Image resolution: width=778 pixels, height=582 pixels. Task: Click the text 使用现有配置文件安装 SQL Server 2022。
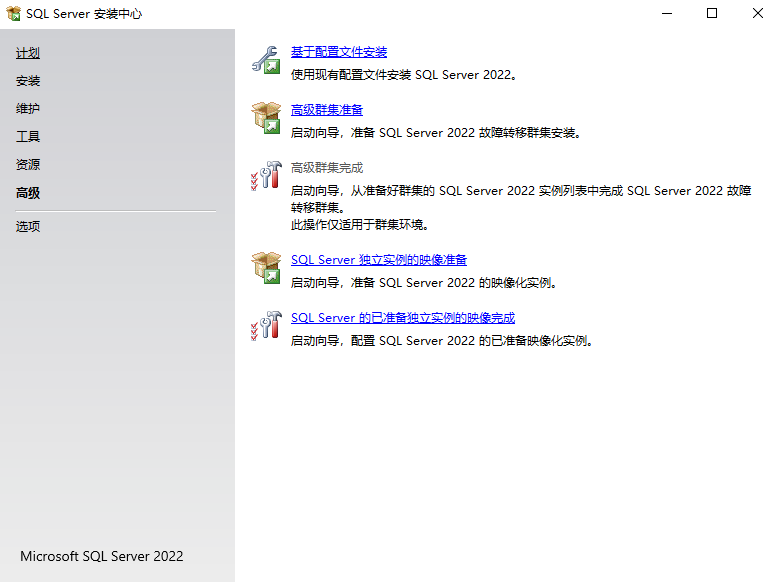pyautogui.click(x=404, y=75)
